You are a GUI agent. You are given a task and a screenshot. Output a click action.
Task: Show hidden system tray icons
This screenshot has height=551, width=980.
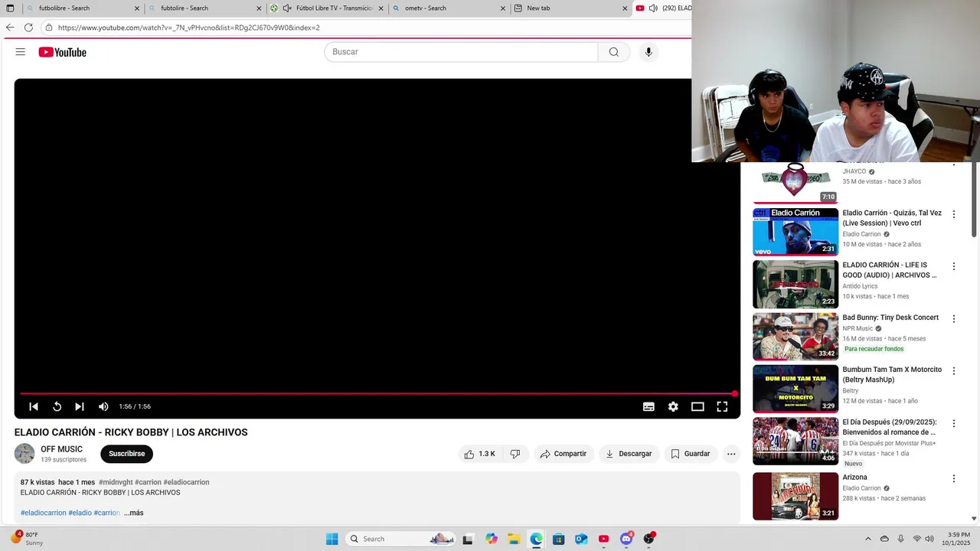click(x=867, y=539)
